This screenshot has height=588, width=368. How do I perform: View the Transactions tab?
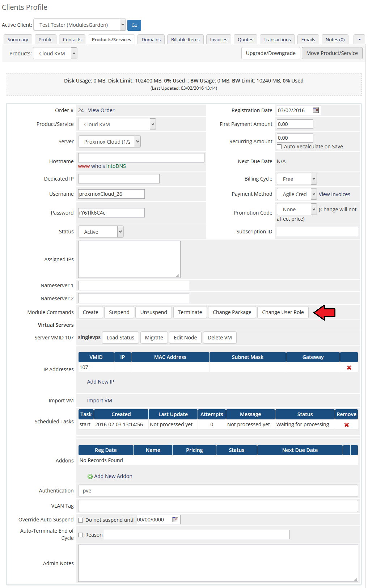277,39
